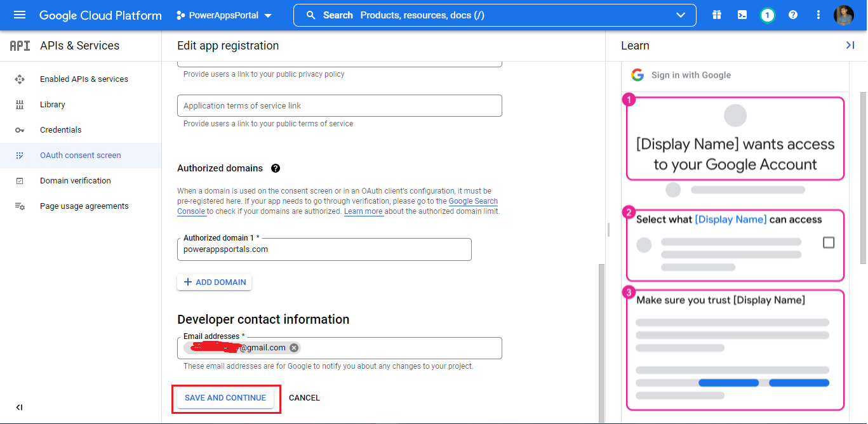The height and width of the screenshot is (424, 868).
Task: Select Domain verification menu item
Action: pos(75,181)
